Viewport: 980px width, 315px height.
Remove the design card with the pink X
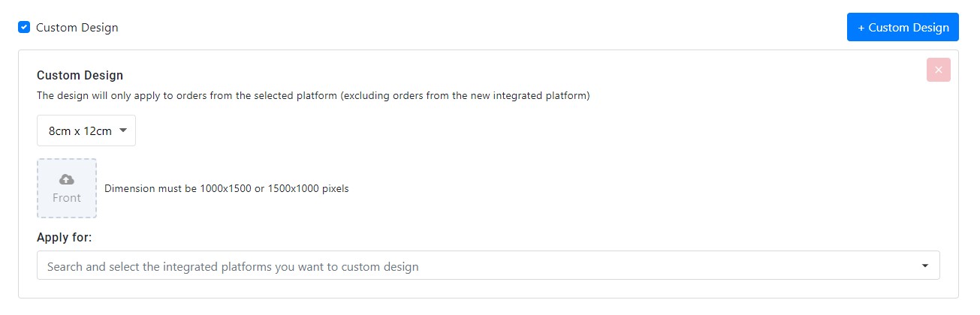(939, 70)
